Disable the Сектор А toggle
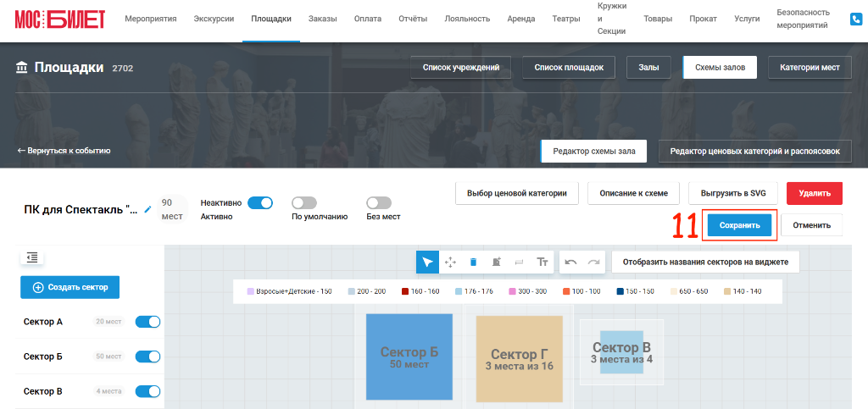This screenshot has width=868, height=409. (x=147, y=322)
